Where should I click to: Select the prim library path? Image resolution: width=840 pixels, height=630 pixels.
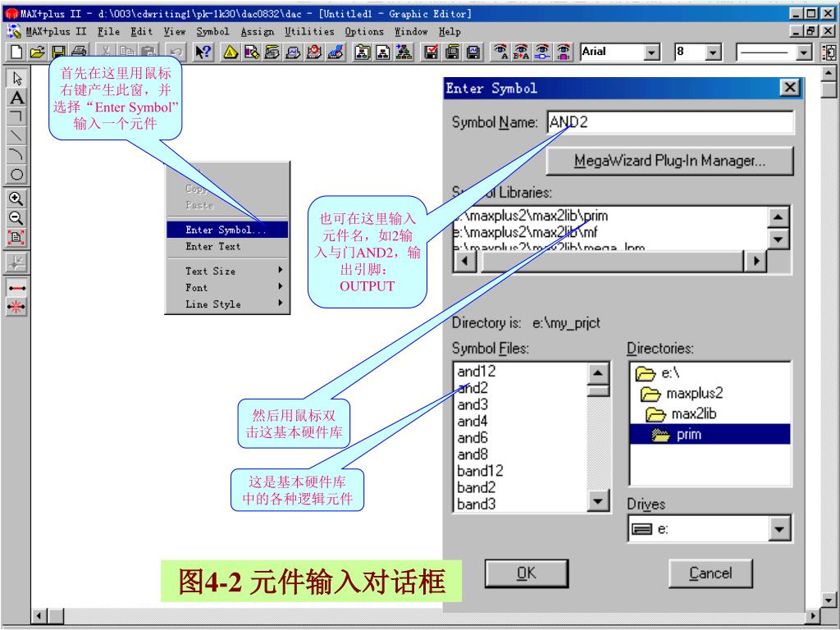[x=610, y=216]
